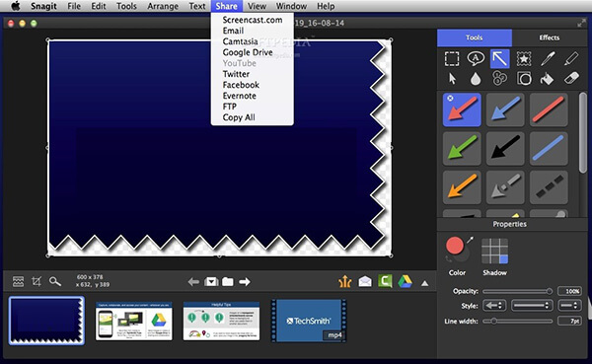This screenshot has height=364, width=592.
Task: Remove the red arrow preset via X badge
Action: [x=450, y=99]
